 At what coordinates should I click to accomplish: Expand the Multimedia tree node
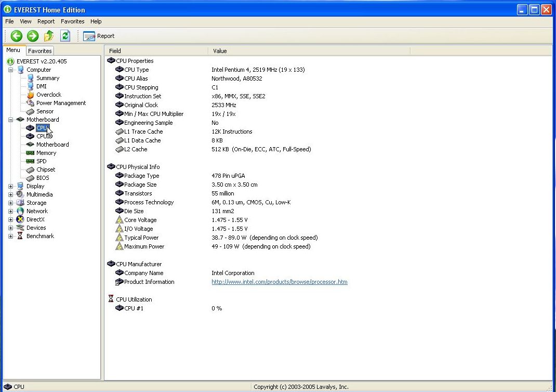(10, 195)
